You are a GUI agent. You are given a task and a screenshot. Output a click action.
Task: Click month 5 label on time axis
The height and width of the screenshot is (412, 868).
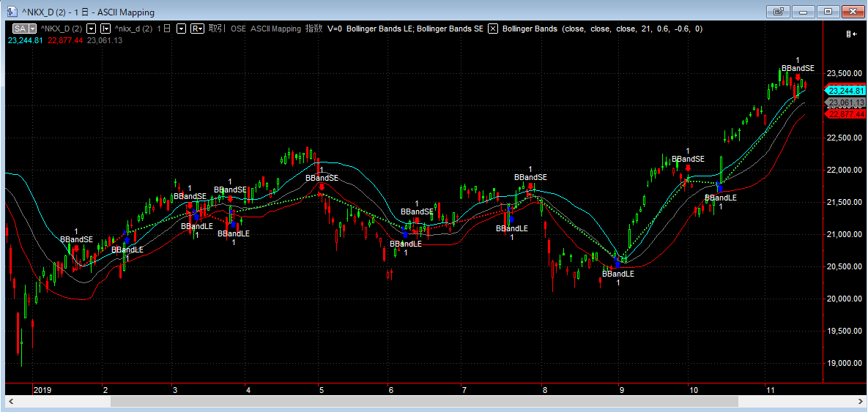pyautogui.click(x=321, y=390)
